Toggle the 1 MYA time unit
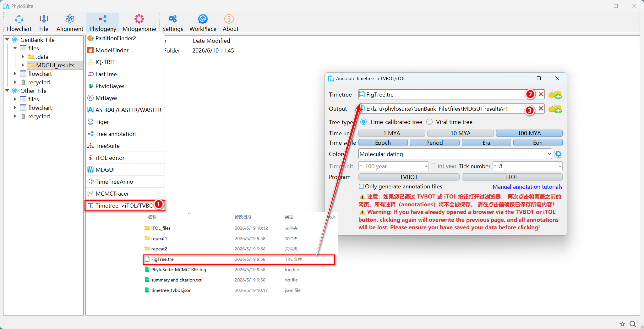The image size is (644, 329). point(392,133)
